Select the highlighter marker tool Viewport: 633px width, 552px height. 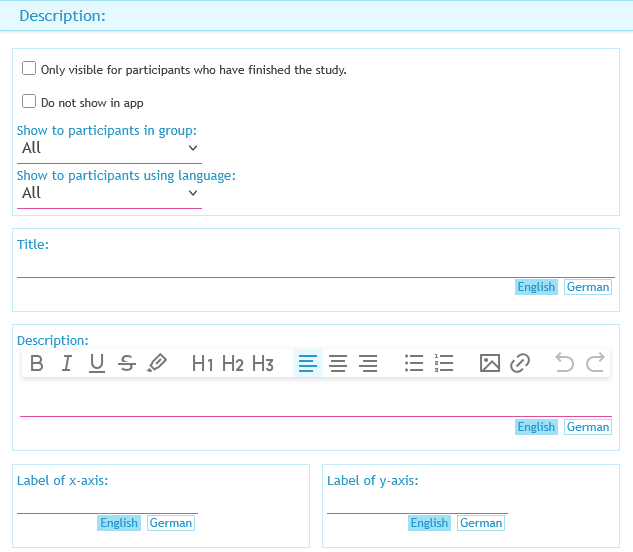157,364
